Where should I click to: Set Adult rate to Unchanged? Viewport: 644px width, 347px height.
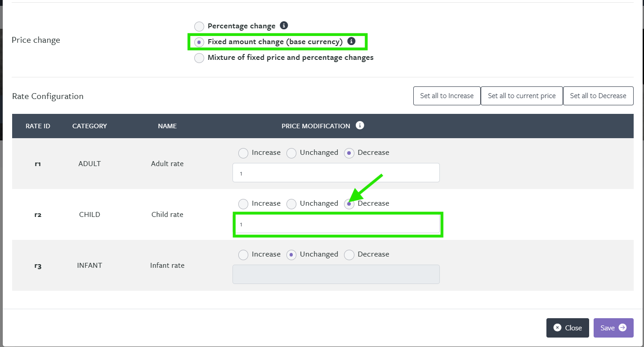coord(291,153)
